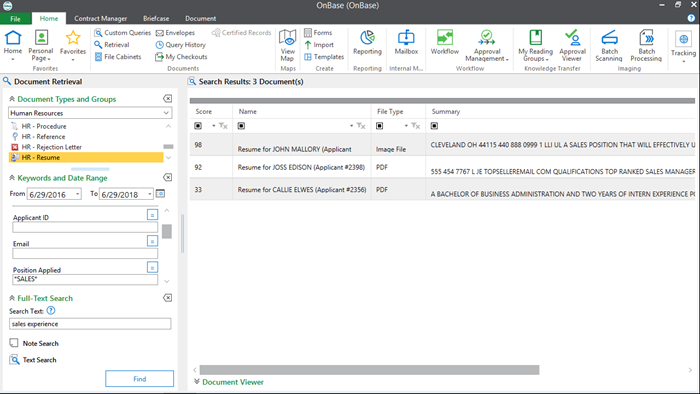The image size is (700, 394).
Task: Toggle Position Applied operator button
Action: click(152, 267)
